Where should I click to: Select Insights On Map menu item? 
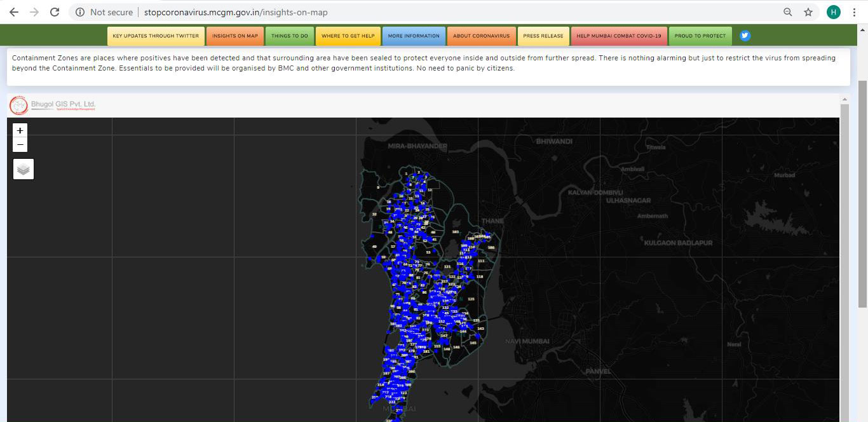pyautogui.click(x=235, y=36)
